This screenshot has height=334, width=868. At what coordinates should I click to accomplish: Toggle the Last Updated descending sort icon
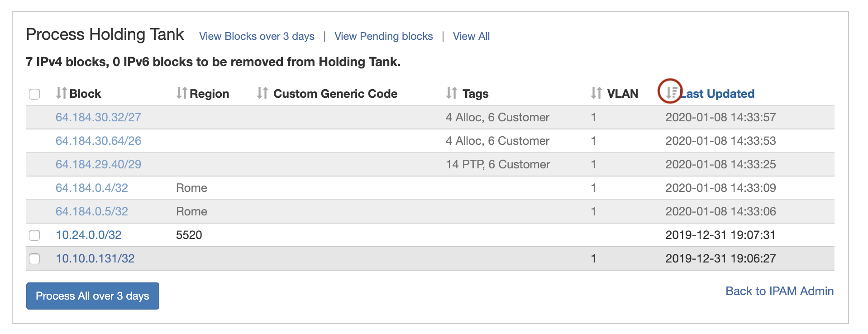pos(671,92)
